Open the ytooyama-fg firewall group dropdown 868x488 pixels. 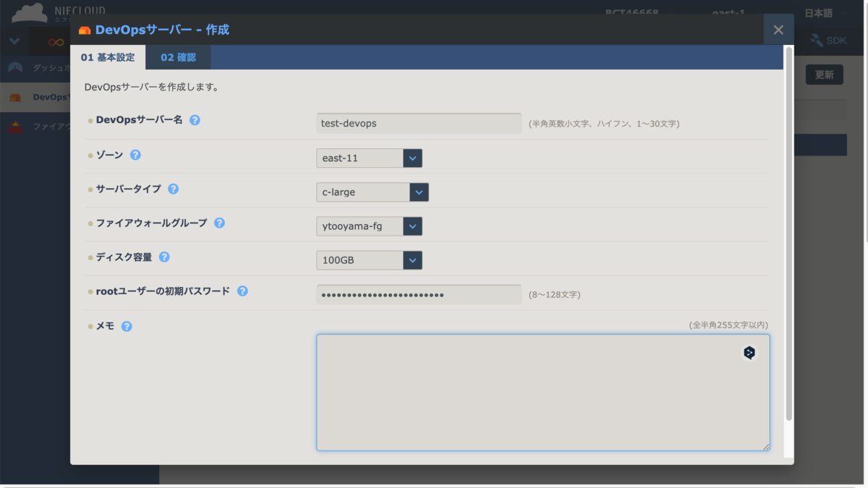coord(412,226)
